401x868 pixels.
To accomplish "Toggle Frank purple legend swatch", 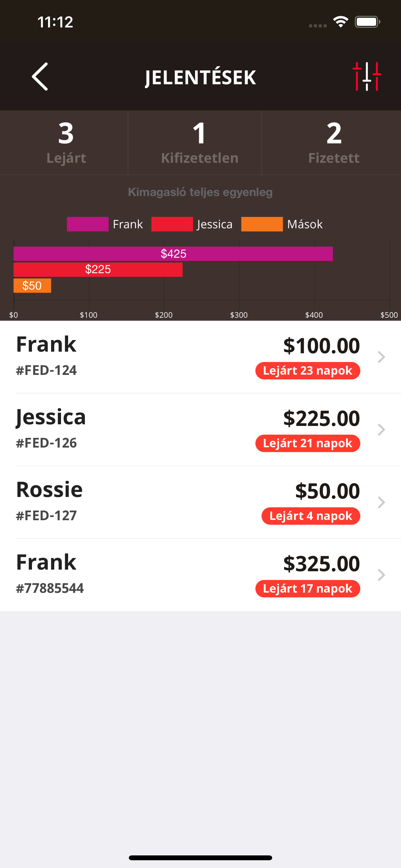I will pos(87,224).
